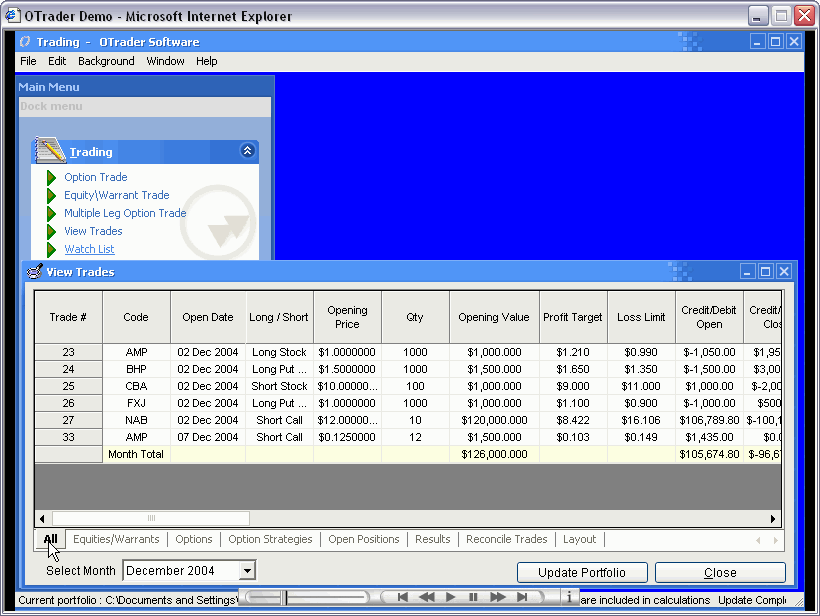Click green arrow beside Option Trade
The width and height of the screenshot is (820, 616).
[52, 177]
